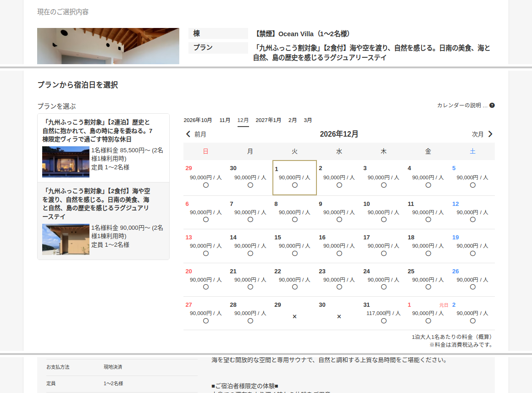Select availability circle for December 2

point(339,185)
